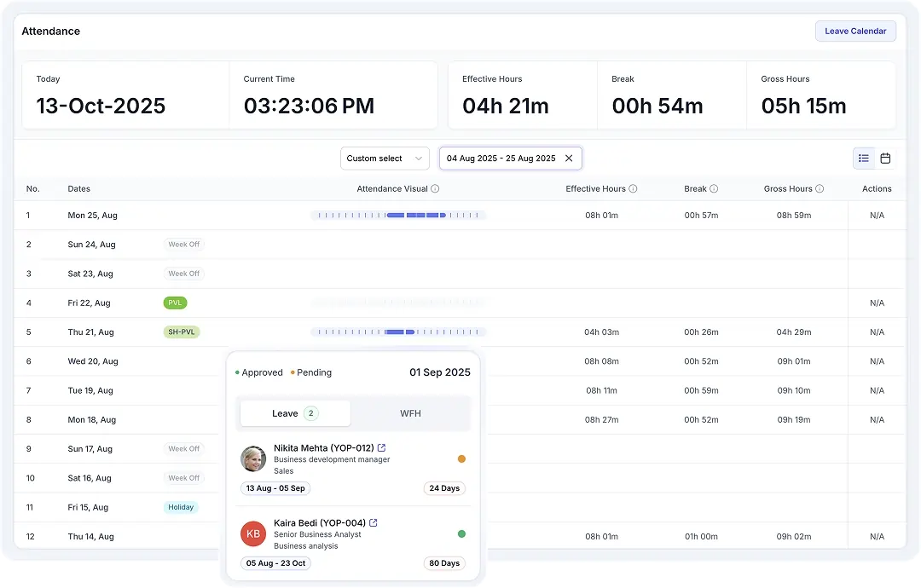
Task: Clear the date range with X icon
Action: point(569,159)
